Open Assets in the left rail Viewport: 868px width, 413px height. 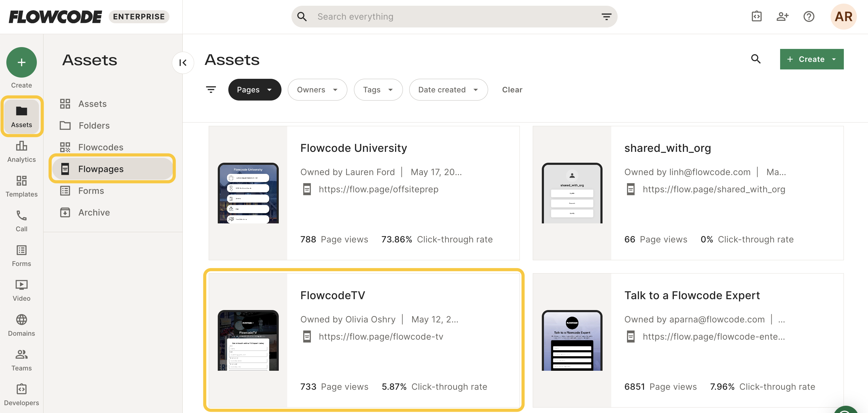point(21,117)
